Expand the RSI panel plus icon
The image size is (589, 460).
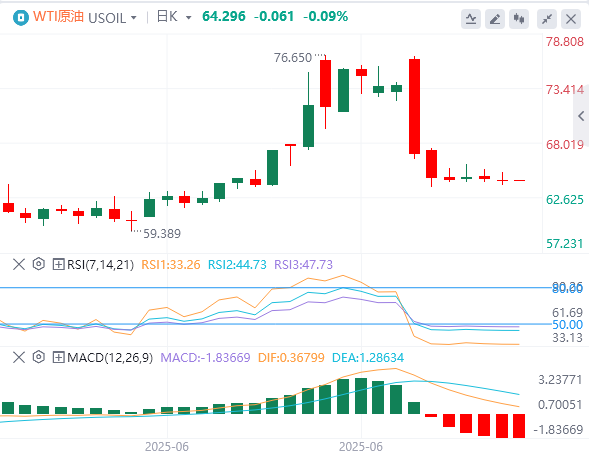pos(58,264)
